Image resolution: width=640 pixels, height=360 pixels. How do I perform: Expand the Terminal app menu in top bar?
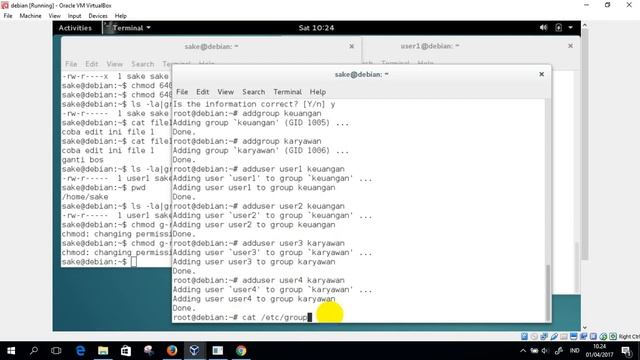pos(128,28)
